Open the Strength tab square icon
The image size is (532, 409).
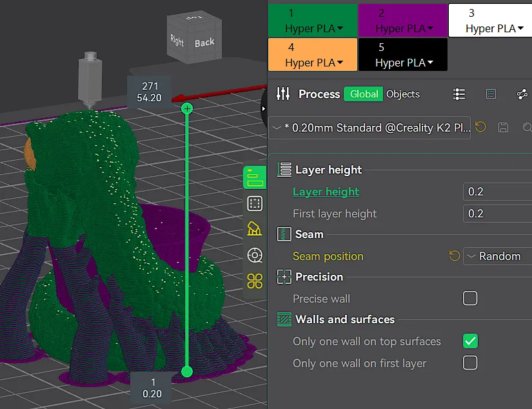pos(255,204)
